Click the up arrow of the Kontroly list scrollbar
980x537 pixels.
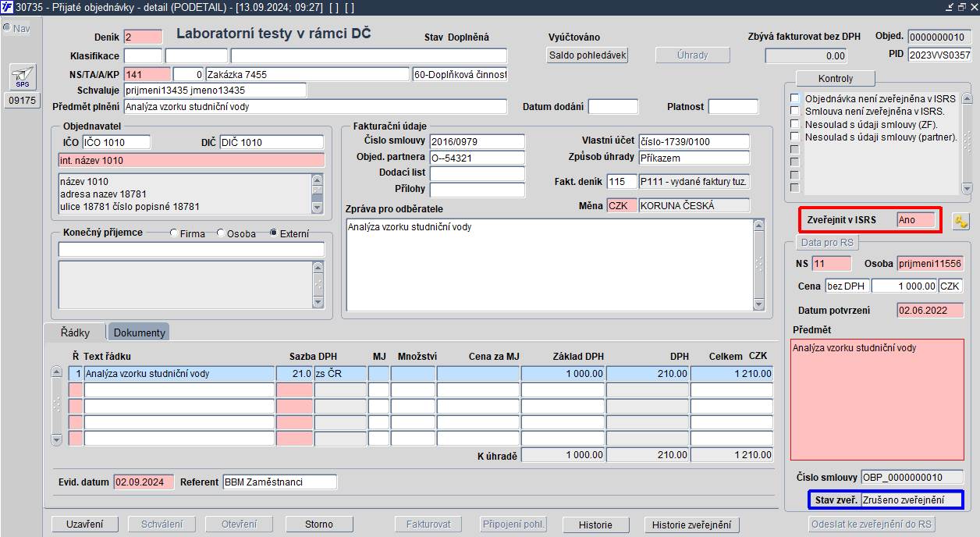point(968,98)
